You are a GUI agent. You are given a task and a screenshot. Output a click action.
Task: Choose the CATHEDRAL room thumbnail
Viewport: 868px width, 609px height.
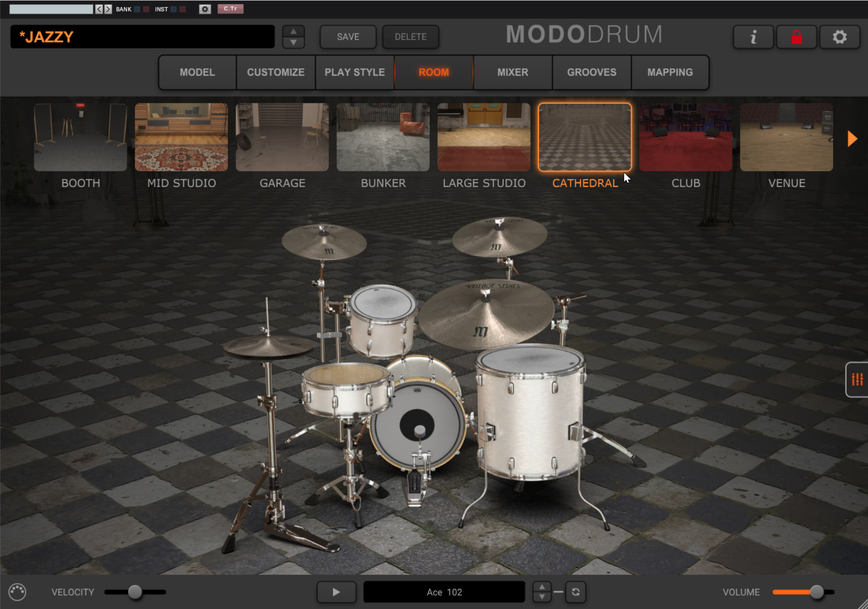[x=585, y=137]
